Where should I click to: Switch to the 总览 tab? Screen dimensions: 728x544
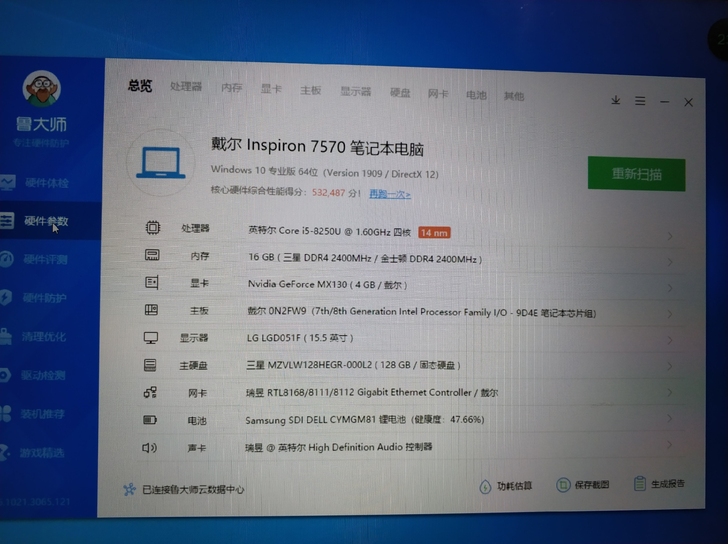coord(140,85)
